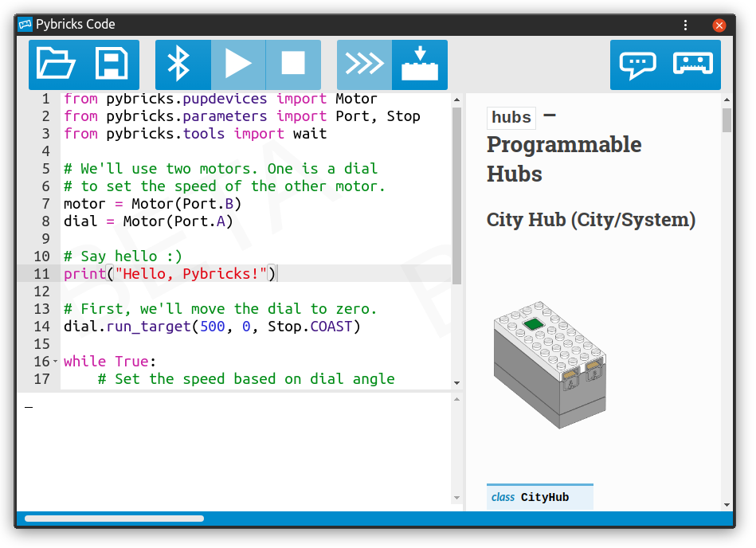Select line number 11 in the gutter

(x=42, y=274)
